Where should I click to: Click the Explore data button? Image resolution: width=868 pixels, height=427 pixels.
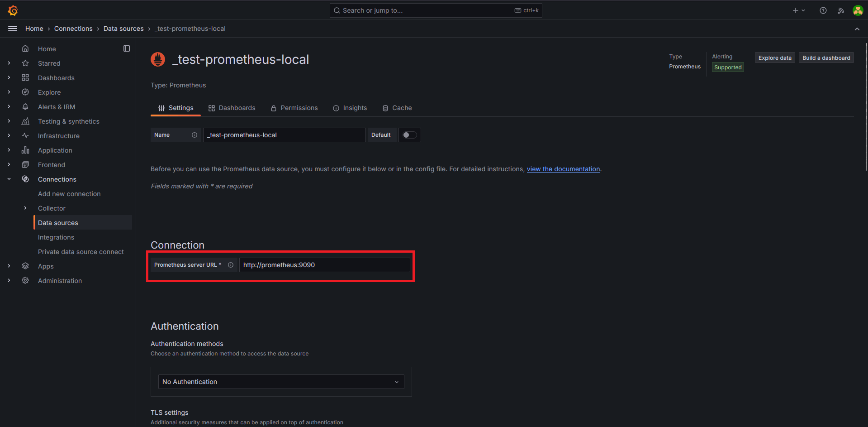[775, 58]
